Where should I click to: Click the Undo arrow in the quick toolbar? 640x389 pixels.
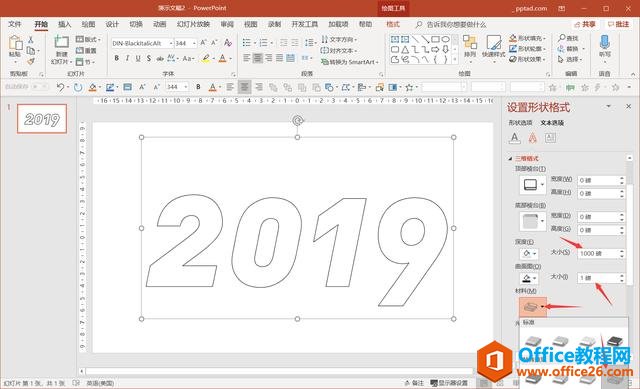click(60, 87)
